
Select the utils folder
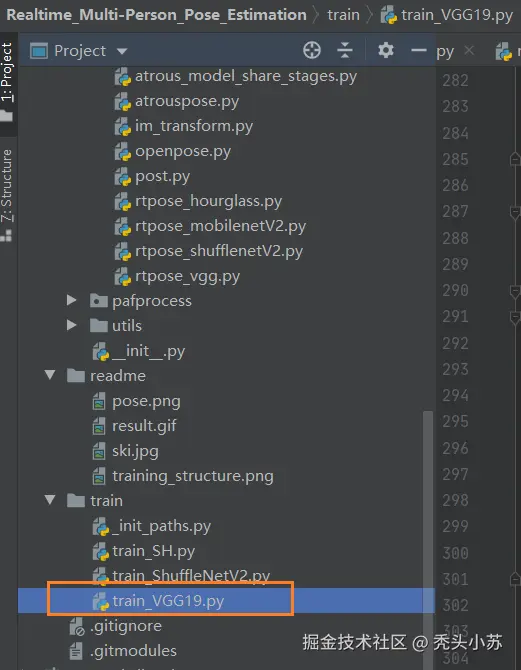[x=127, y=326]
